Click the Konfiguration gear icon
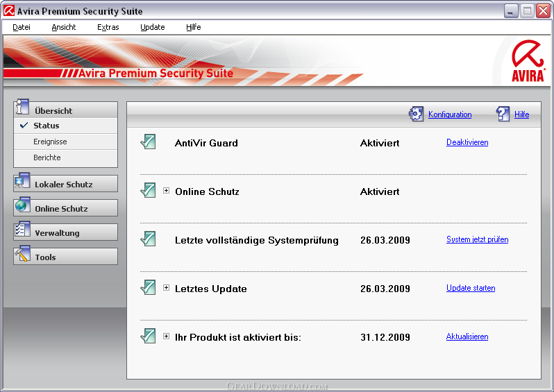 [417, 114]
